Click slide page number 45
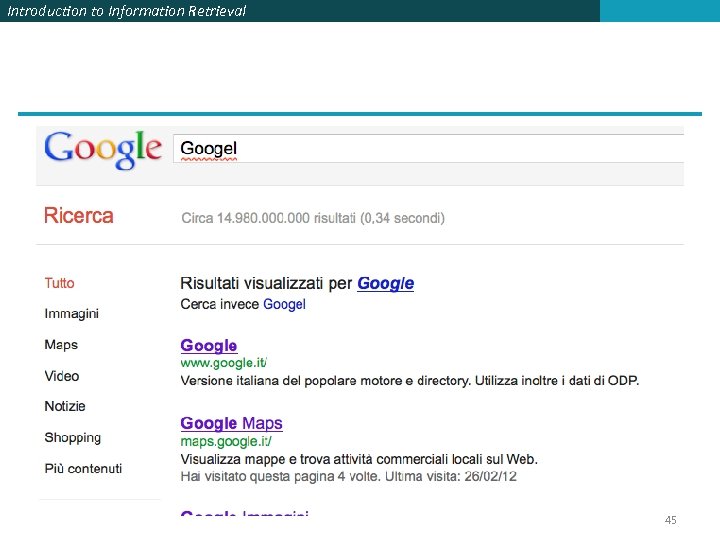The width and height of the screenshot is (720, 540). tap(670, 520)
